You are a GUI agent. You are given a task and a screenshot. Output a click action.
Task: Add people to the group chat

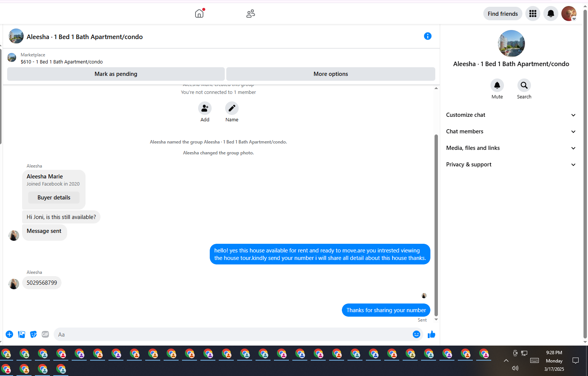click(x=205, y=108)
